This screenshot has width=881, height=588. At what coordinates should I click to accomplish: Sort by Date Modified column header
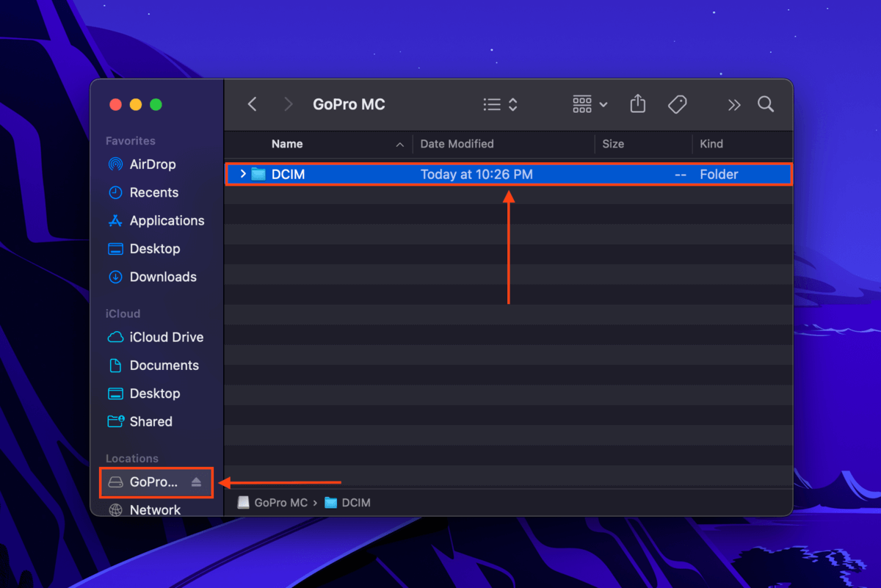click(457, 144)
